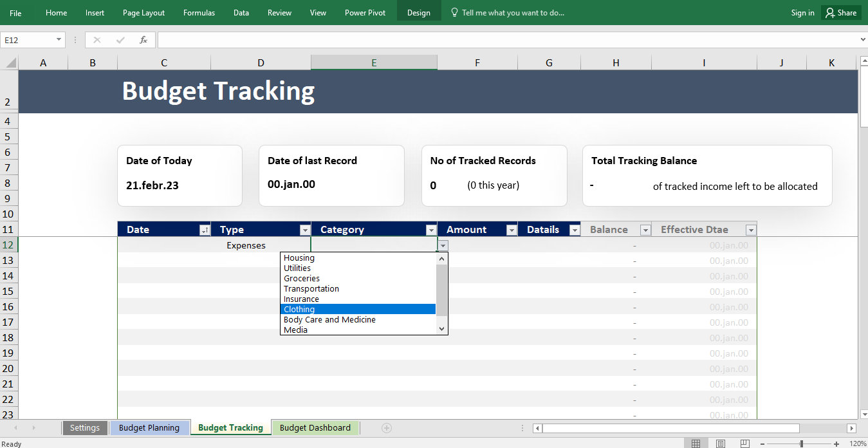Open the Amount column filter dropdown
The image size is (868, 448).
[x=511, y=229]
